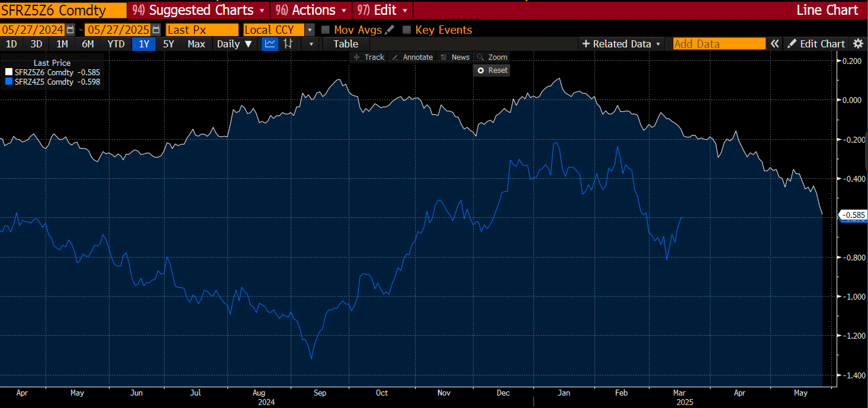Open the Suggested Charts menu
Screen dimensions: 868x408
point(199,10)
